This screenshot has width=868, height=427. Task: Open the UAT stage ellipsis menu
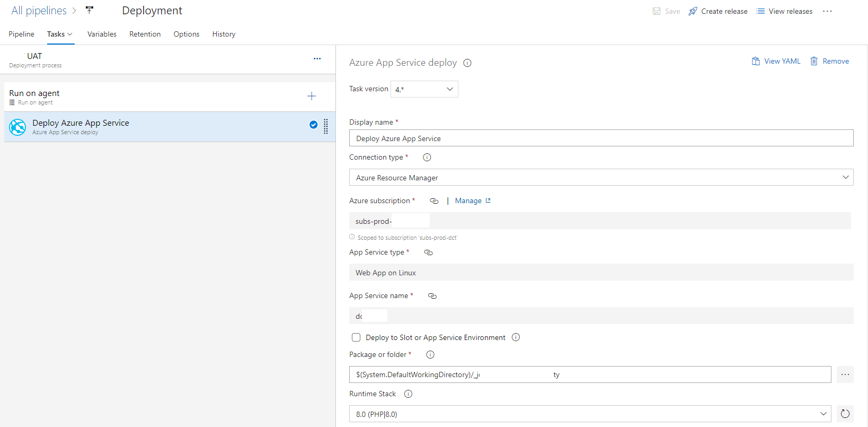click(317, 58)
